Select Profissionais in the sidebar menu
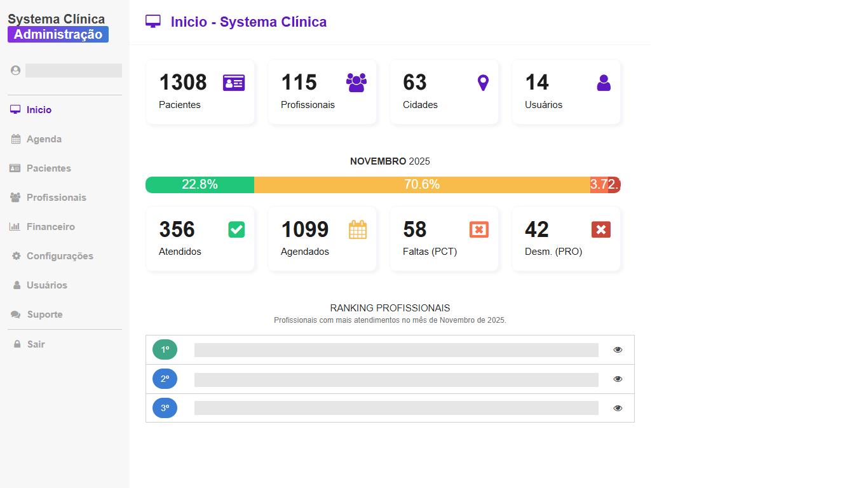868x488 pixels. tap(56, 198)
